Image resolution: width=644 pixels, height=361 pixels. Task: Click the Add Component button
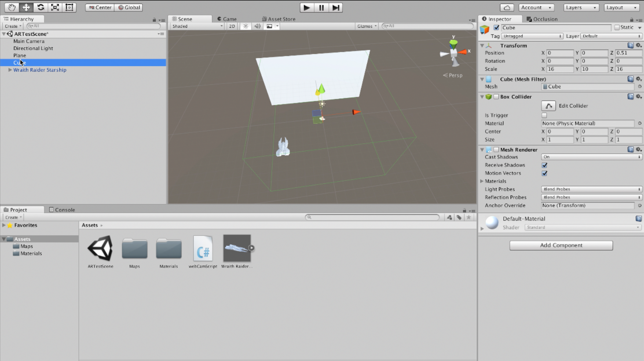click(x=561, y=245)
